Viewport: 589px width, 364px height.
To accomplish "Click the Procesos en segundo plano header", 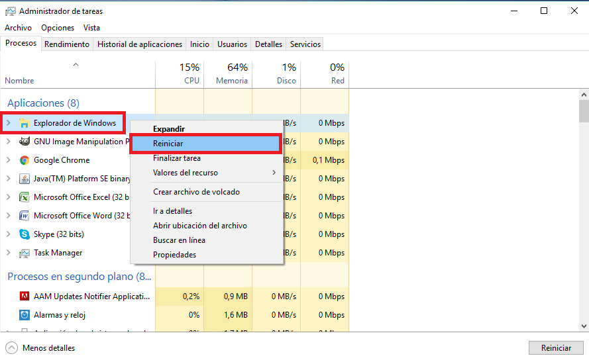I will (80, 277).
